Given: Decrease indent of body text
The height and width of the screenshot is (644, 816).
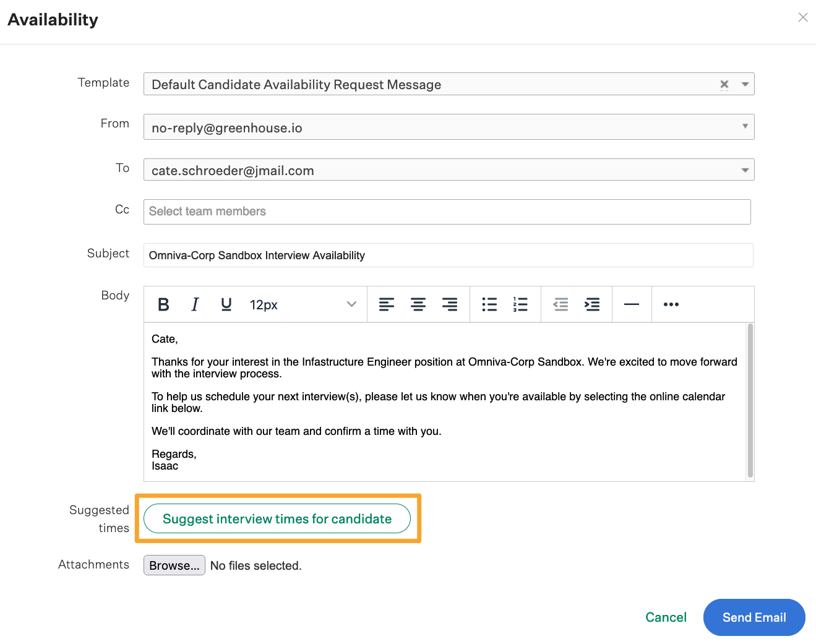Looking at the screenshot, I should coord(560,304).
